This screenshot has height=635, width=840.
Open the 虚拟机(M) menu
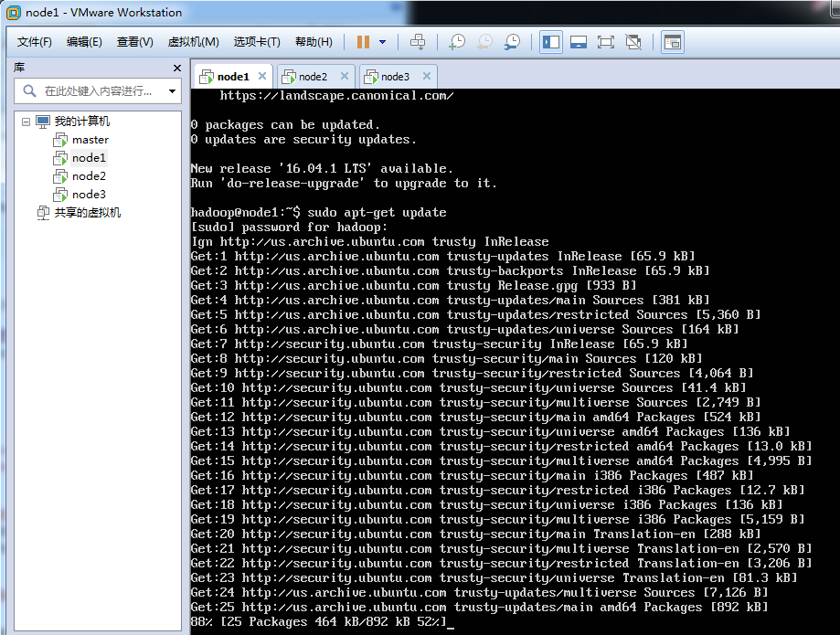click(x=194, y=42)
